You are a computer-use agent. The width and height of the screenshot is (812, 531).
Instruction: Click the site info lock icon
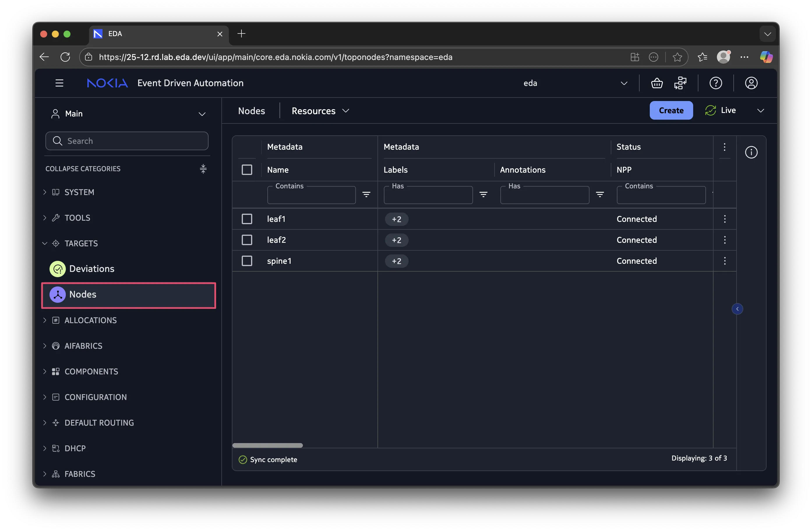[x=88, y=57]
